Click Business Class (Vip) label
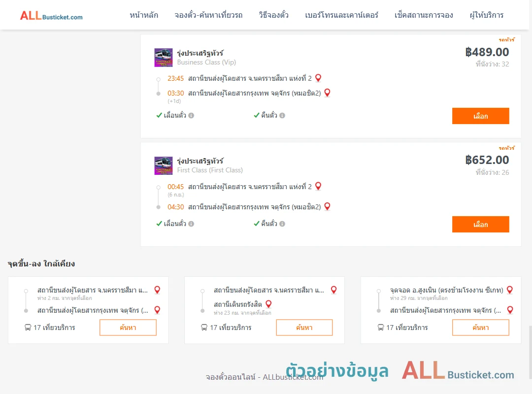This screenshot has width=532, height=394. [206, 63]
